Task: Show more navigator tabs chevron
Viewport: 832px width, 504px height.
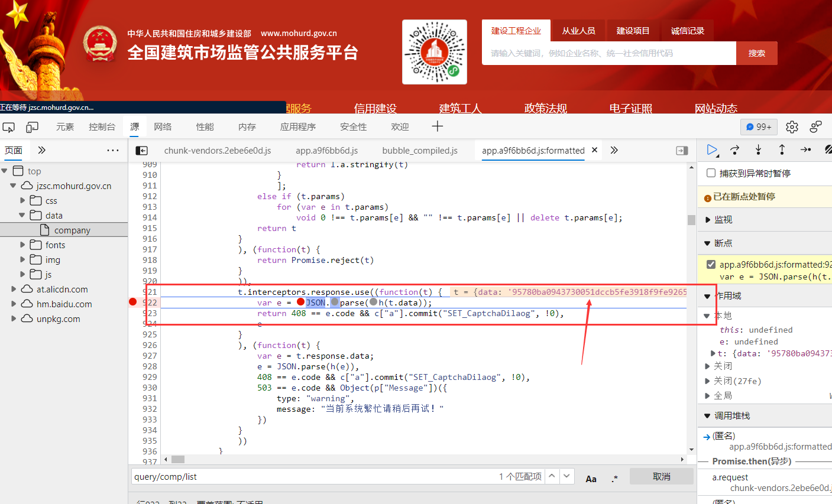Action: click(41, 150)
